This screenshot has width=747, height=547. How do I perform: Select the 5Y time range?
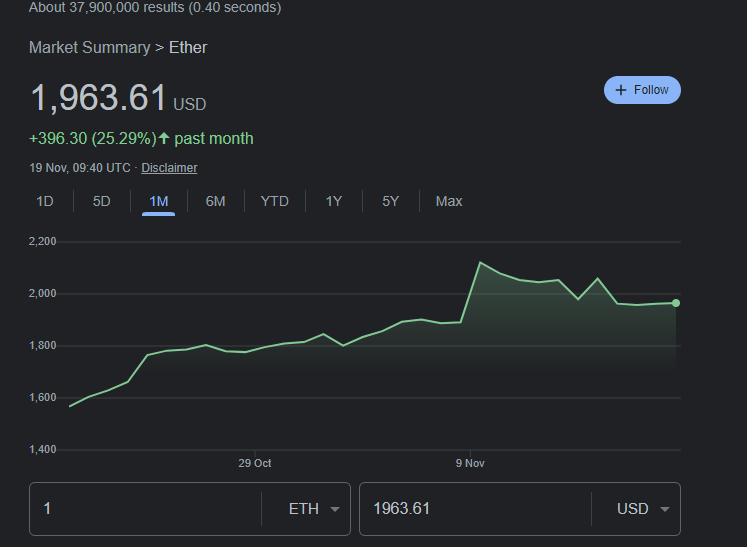pos(390,201)
